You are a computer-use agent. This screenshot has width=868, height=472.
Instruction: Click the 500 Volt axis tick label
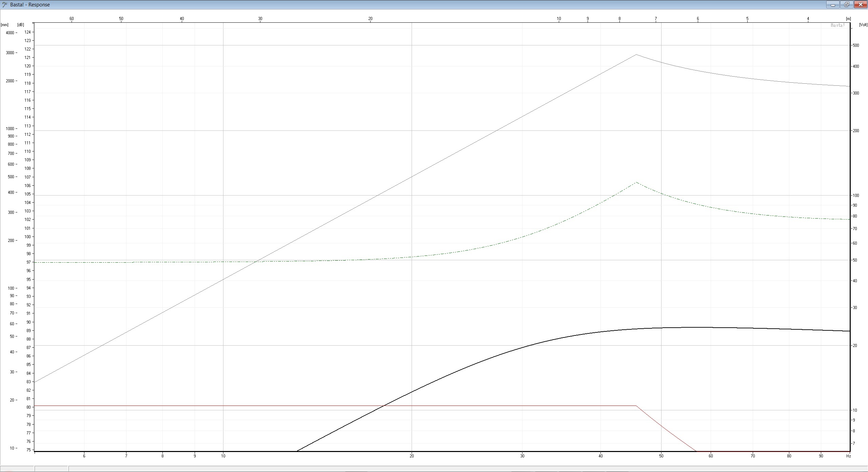click(856, 45)
